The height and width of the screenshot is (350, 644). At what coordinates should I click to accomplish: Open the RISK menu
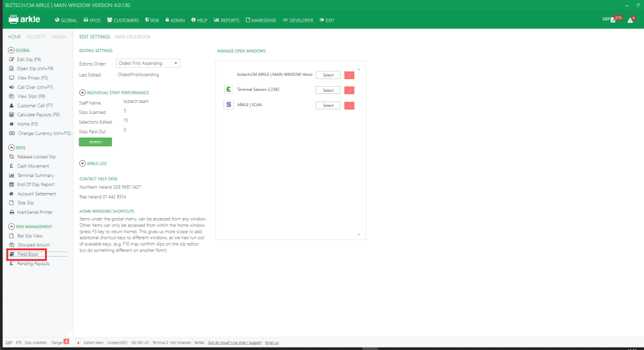click(x=152, y=20)
